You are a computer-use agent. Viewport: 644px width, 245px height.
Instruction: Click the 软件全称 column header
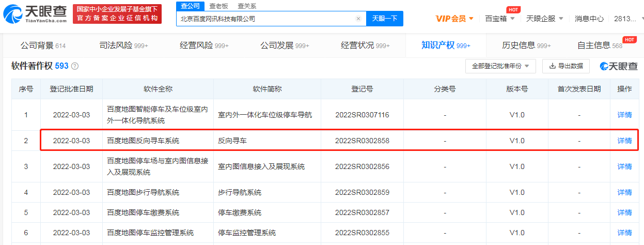coord(158,89)
